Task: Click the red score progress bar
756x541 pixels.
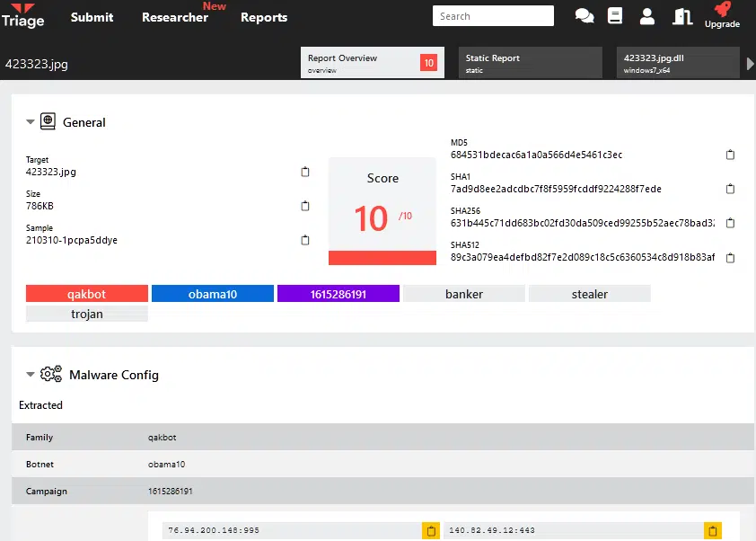Action: 382,258
